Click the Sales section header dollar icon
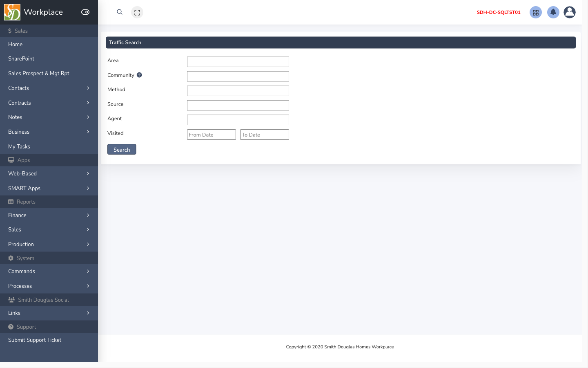 pyautogui.click(x=10, y=31)
